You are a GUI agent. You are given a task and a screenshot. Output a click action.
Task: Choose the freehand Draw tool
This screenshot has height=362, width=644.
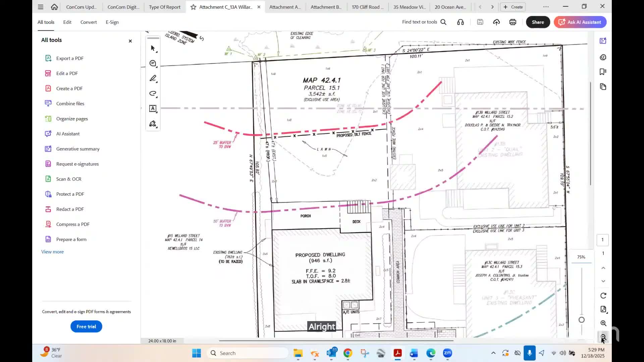point(153,94)
